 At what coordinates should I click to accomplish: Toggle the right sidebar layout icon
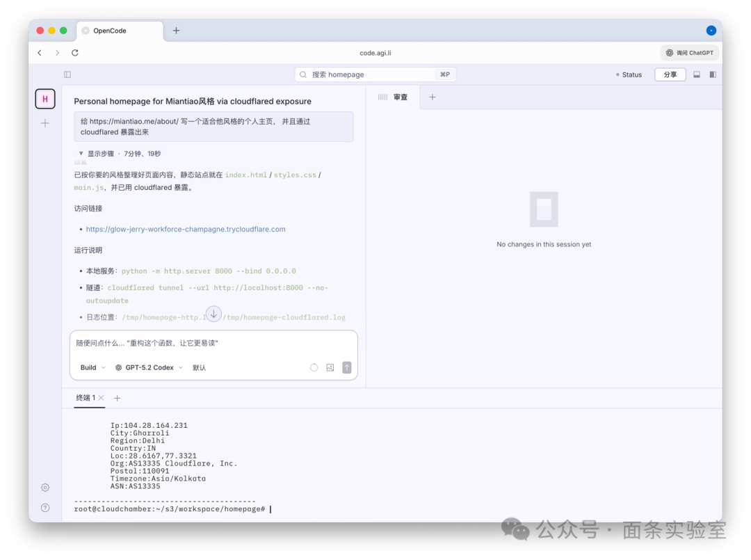coord(713,74)
